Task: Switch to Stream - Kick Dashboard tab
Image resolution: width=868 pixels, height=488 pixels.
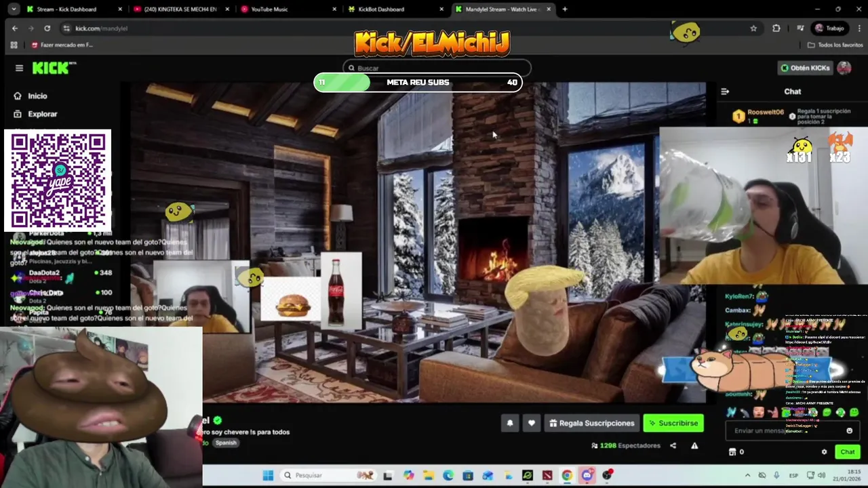Action: [x=72, y=9]
